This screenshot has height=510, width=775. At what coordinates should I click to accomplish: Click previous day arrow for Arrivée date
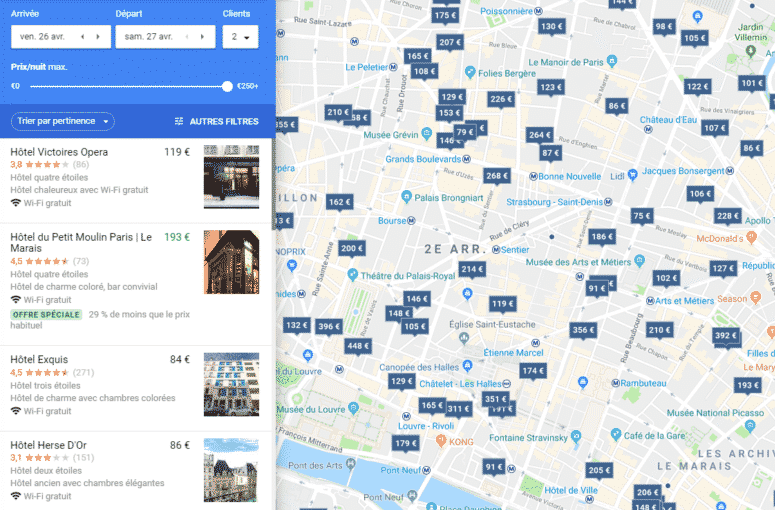(83, 37)
